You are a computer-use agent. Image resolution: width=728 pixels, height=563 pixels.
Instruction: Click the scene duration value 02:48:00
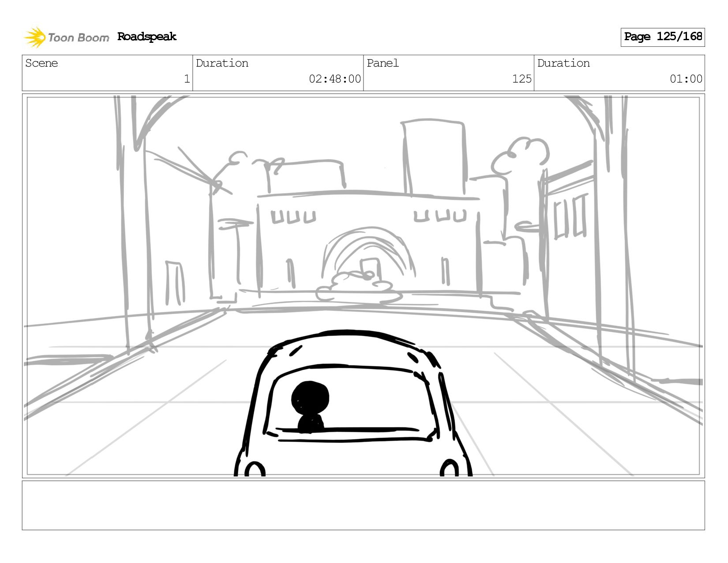335,79
